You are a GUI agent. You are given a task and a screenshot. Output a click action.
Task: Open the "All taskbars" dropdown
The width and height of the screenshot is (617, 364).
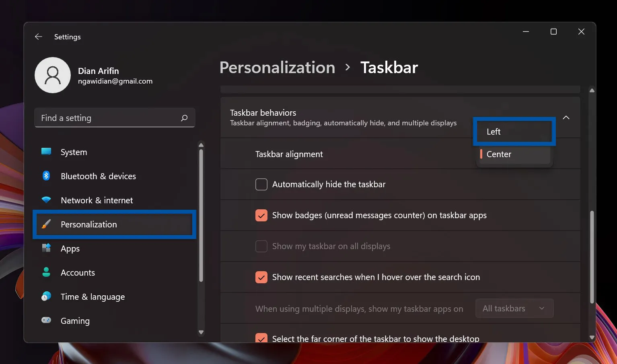(x=514, y=308)
